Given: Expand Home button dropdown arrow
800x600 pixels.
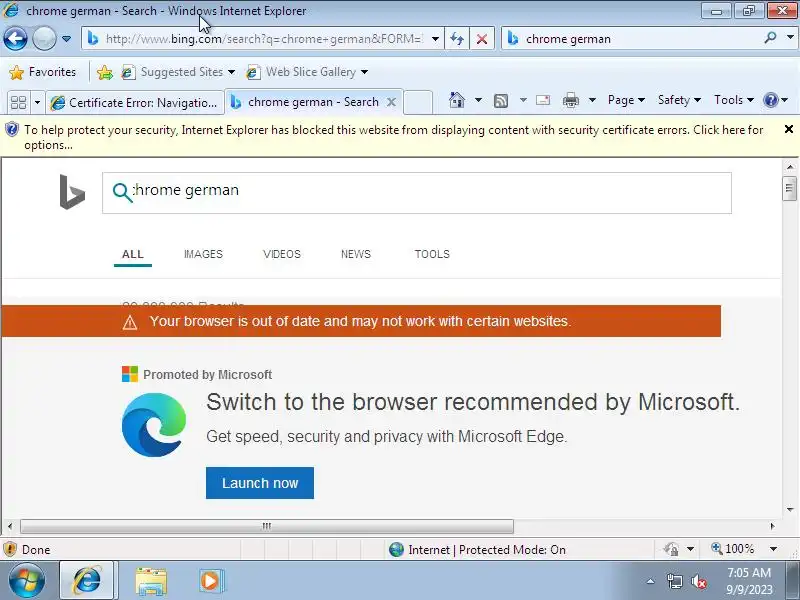Looking at the screenshot, I should pos(478,100).
